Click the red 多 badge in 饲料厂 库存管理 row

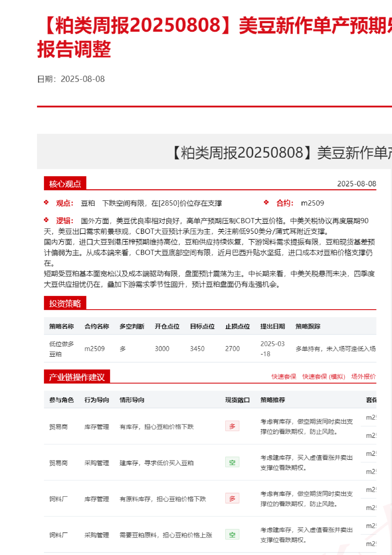tap(232, 499)
